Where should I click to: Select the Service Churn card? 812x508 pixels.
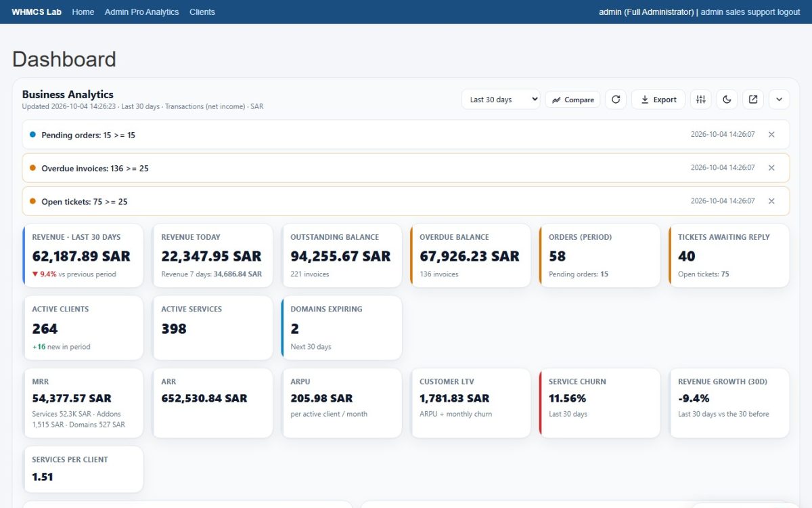[x=600, y=403]
